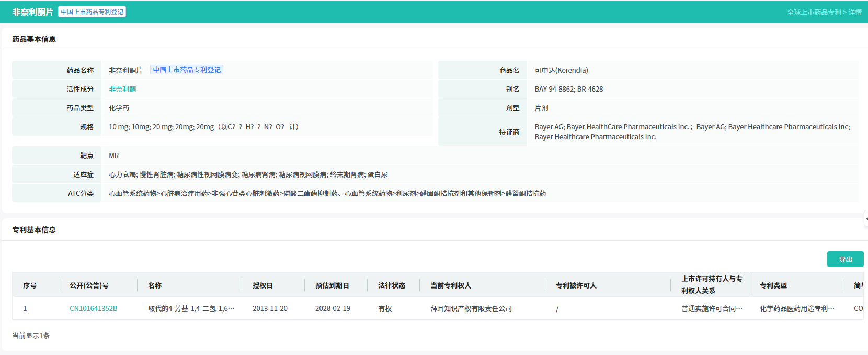The width and height of the screenshot is (868, 355).
Task: Click the 当前专利权人 column header
Action: 450,285
